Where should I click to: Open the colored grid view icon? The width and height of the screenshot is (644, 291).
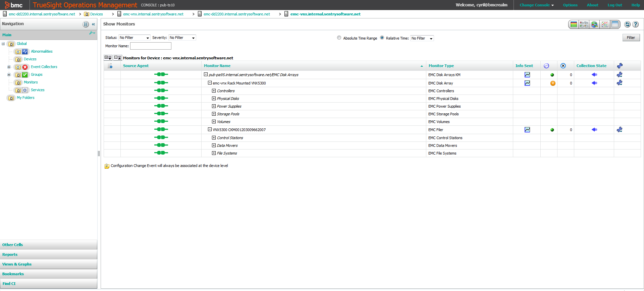[574, 24]
